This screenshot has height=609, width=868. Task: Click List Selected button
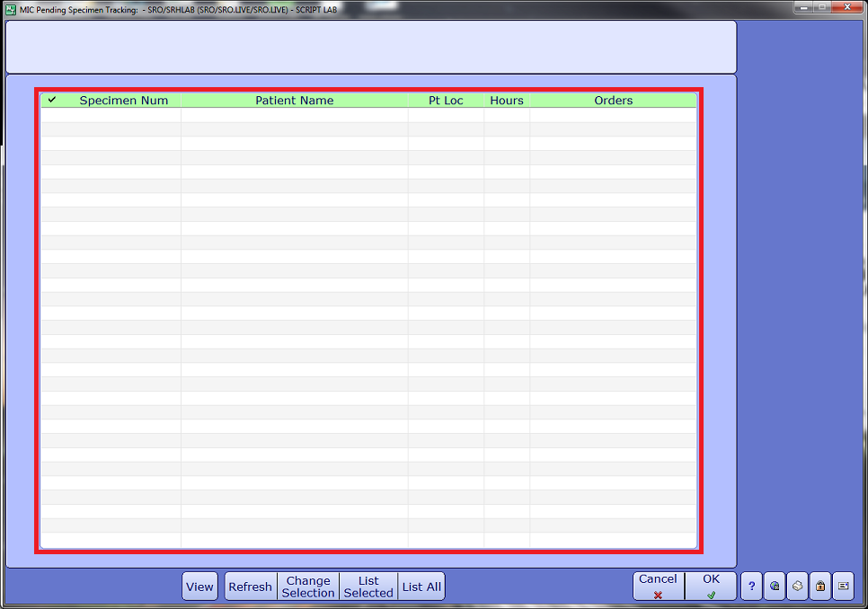click(368, 587)
